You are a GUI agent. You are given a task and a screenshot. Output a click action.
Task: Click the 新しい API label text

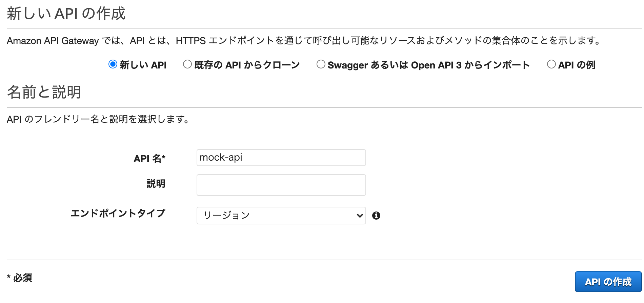143,65
